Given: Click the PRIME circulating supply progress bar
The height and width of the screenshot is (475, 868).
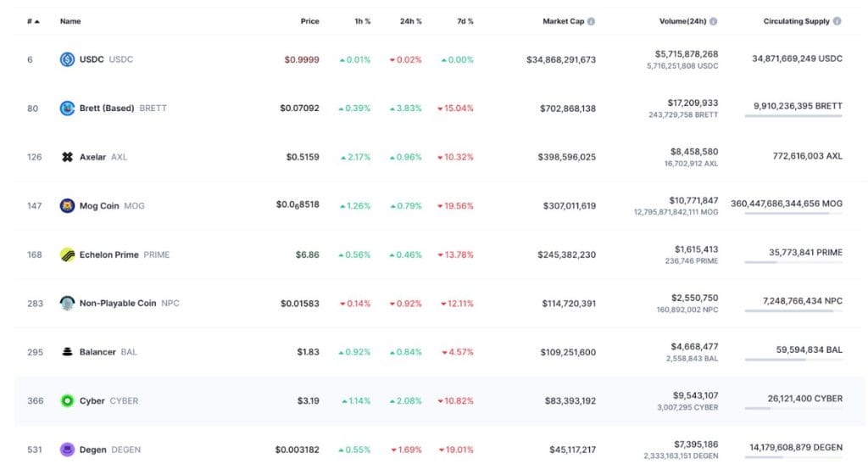Looking at the screenshot, I should click(x=793, y=262).
